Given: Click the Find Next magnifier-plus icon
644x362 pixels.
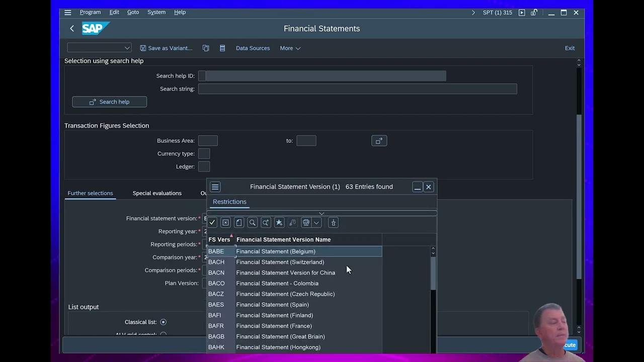Looking at the screenshot, I should click(266, 223).
